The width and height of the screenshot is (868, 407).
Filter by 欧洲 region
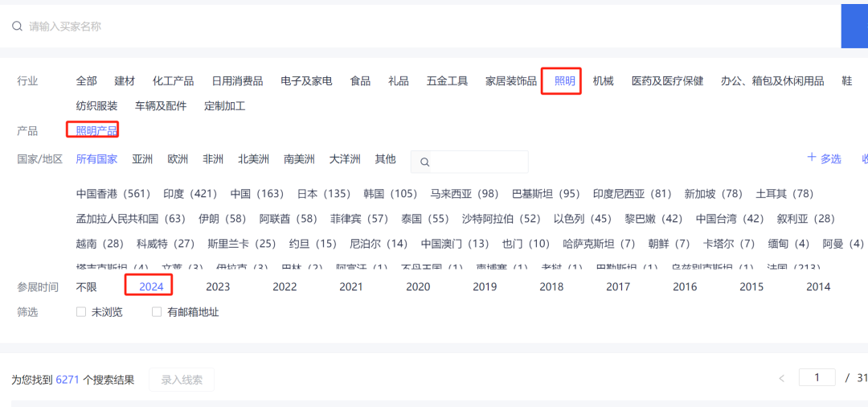pyautogui.click(x=178, y=159)
